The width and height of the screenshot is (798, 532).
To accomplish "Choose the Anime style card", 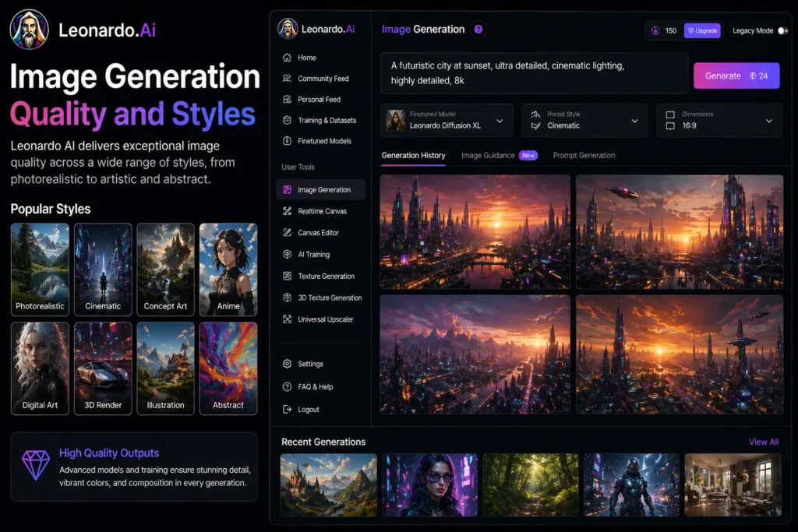I will pyautogui.click(x=228, y=270).
